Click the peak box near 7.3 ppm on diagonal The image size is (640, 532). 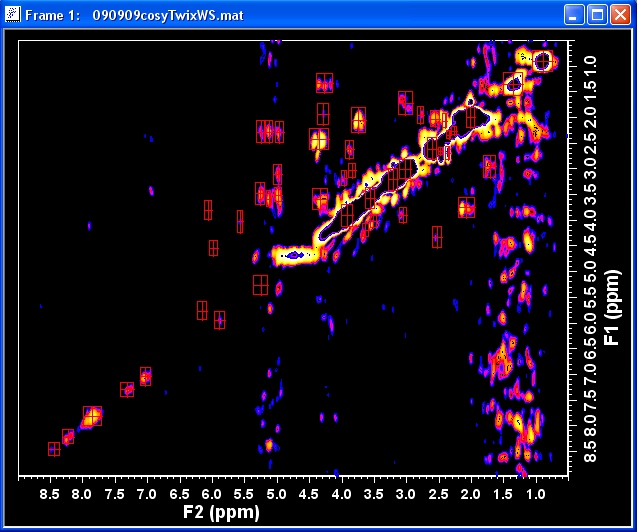click(x=127, y=389)
